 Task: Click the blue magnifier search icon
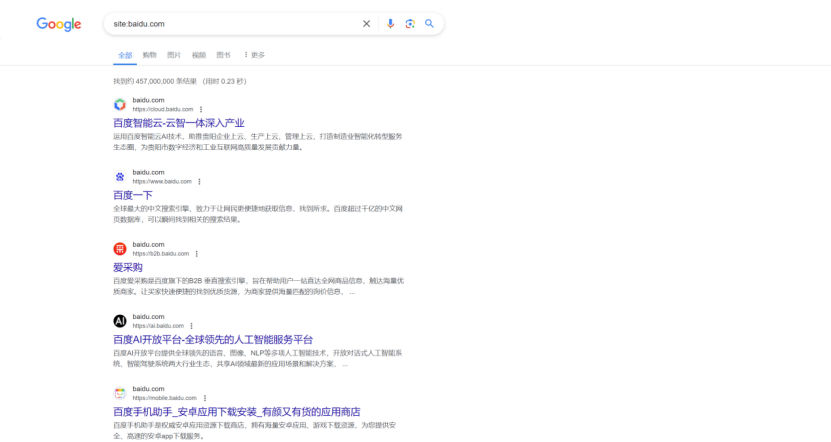pos(429,24)
